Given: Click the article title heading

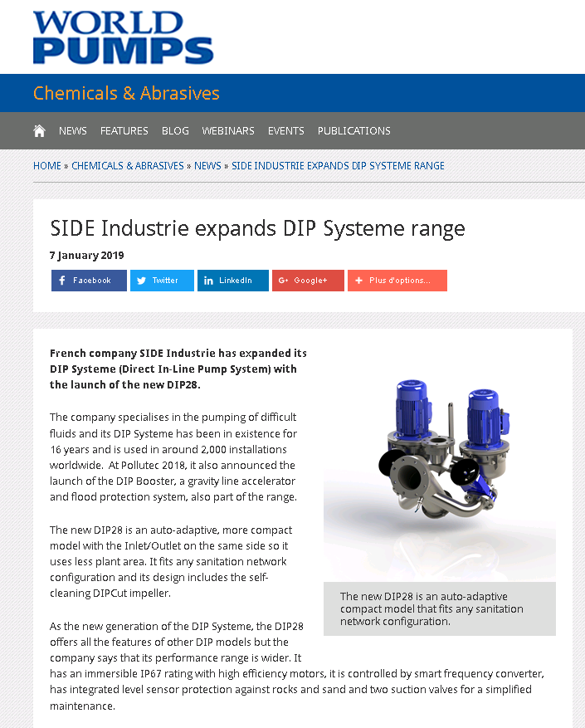Looking at the screenshot, I should click(257, 227).
